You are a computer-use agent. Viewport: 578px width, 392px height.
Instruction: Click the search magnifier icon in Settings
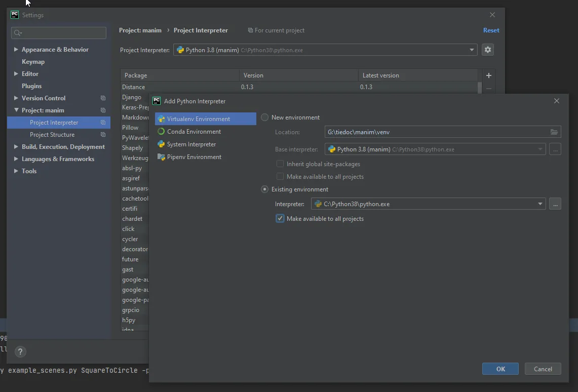coord(18,33)
